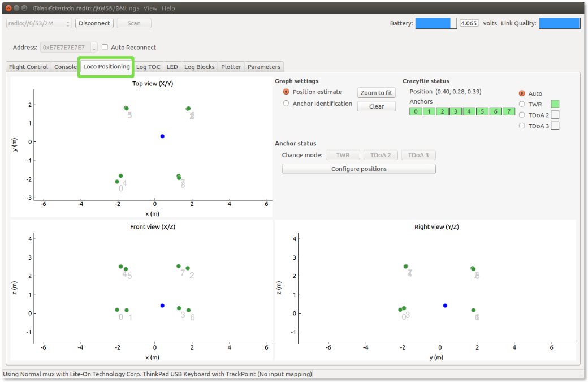The width and height of the screenshot is (588, 382).
Task: Click anchor 0 status box
Action: tap(416, 111)
